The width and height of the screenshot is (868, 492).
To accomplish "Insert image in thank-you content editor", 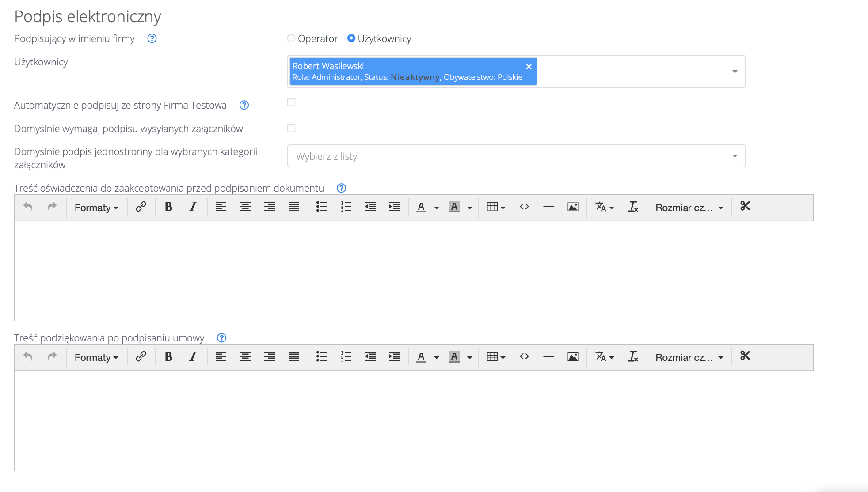I will pos(573,357).
